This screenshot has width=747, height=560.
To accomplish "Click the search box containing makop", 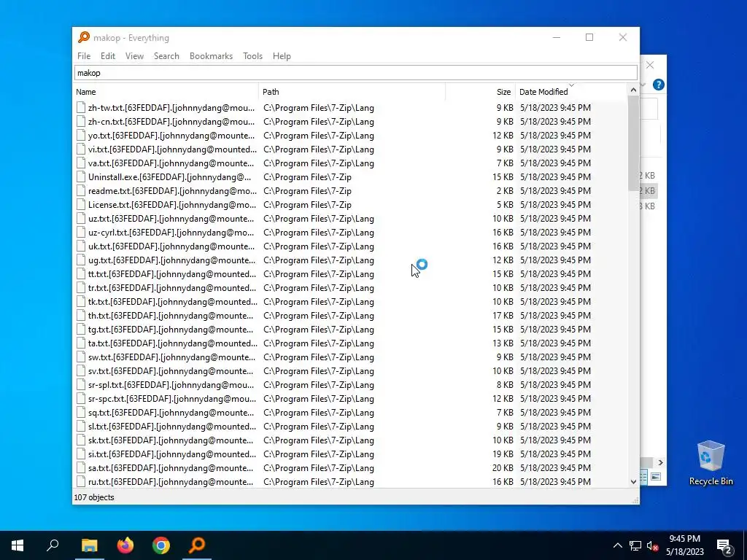I will (356, 73).
